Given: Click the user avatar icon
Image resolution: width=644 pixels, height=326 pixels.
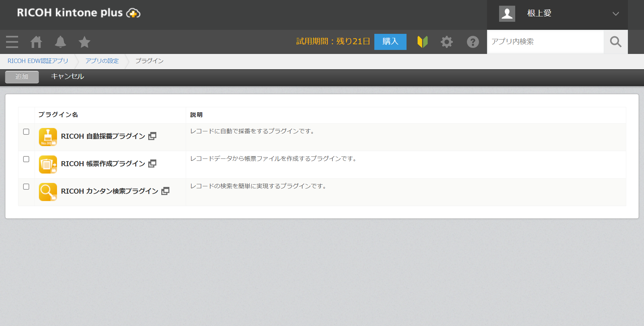Looking at the screenshot, I should 507,14.
